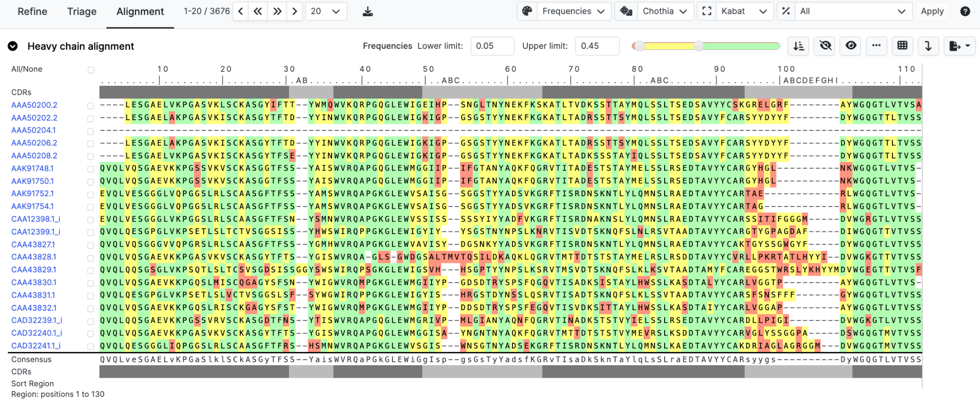This screenshot has width=980, height=404.
Task: Open the page size 20 dropdown
Action: coord(325,11)
